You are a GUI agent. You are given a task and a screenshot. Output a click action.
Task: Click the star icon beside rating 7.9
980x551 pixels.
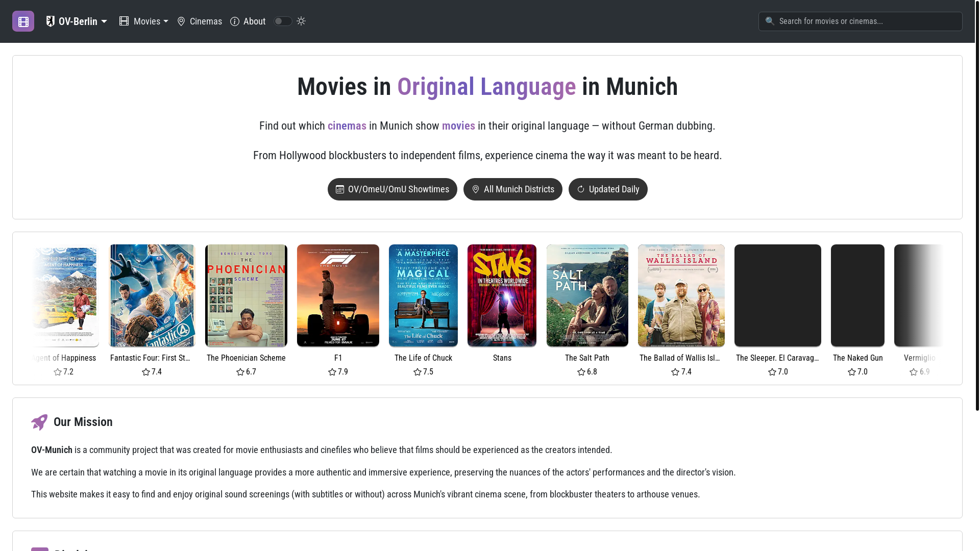332,372
